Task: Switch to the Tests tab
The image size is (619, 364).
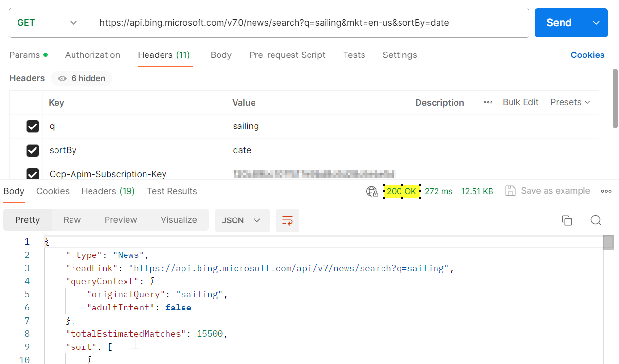Action: pos(354,55)
